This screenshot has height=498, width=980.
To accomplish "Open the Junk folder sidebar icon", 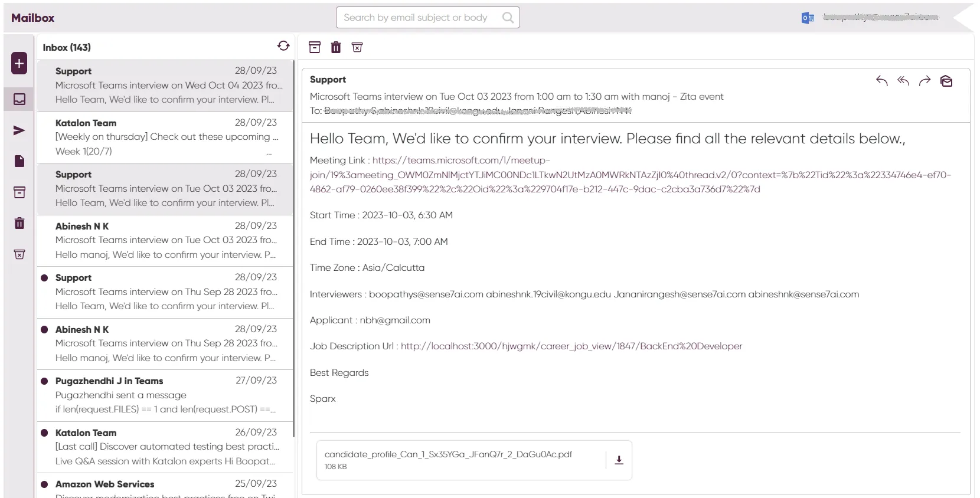I will tap(19, 254).
